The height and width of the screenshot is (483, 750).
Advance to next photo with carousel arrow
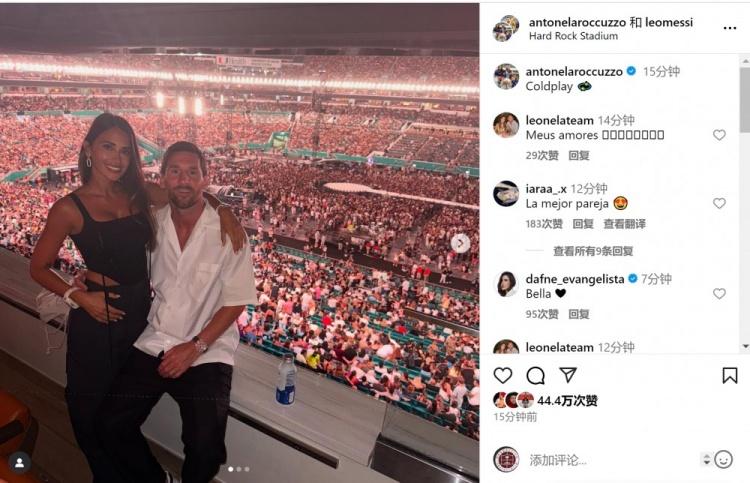click(460, 243)
